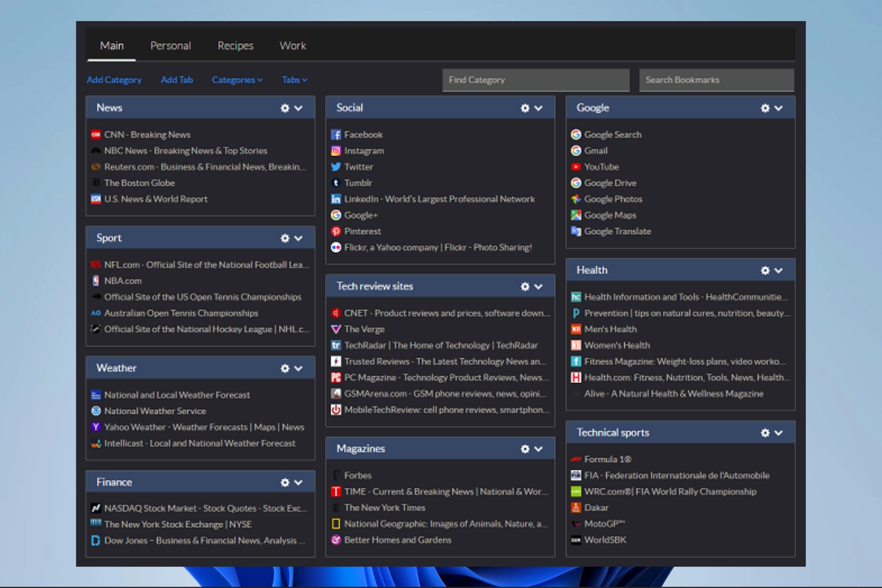882x588 pixels.
Task: Open settings gear of Weather category
Action: (285, 368)
